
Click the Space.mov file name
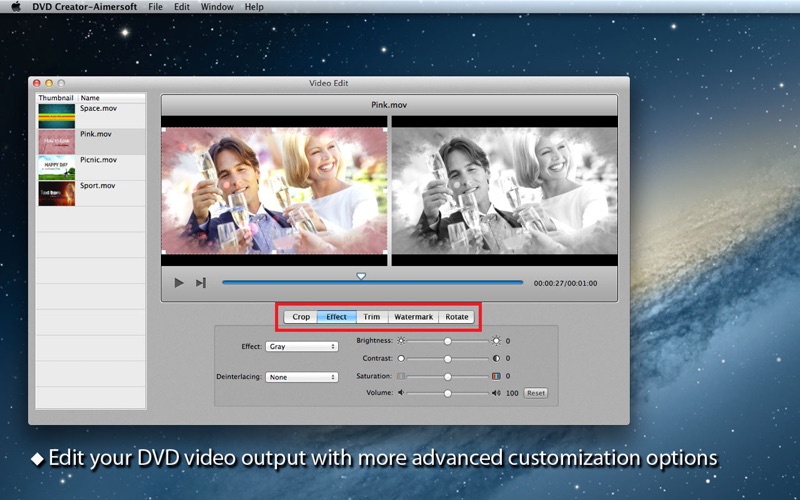pos(98,108)
